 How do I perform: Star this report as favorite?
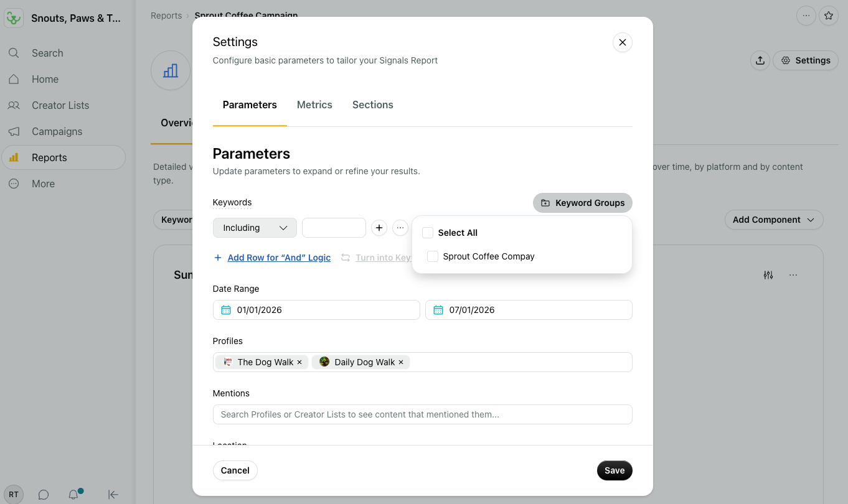pos(828,16)
